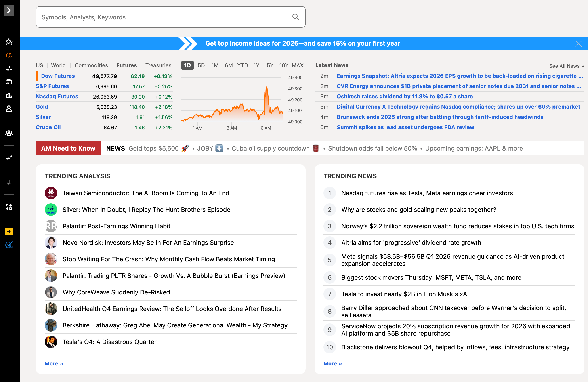Click the orange alpha home icon

(x=9, y=55)
